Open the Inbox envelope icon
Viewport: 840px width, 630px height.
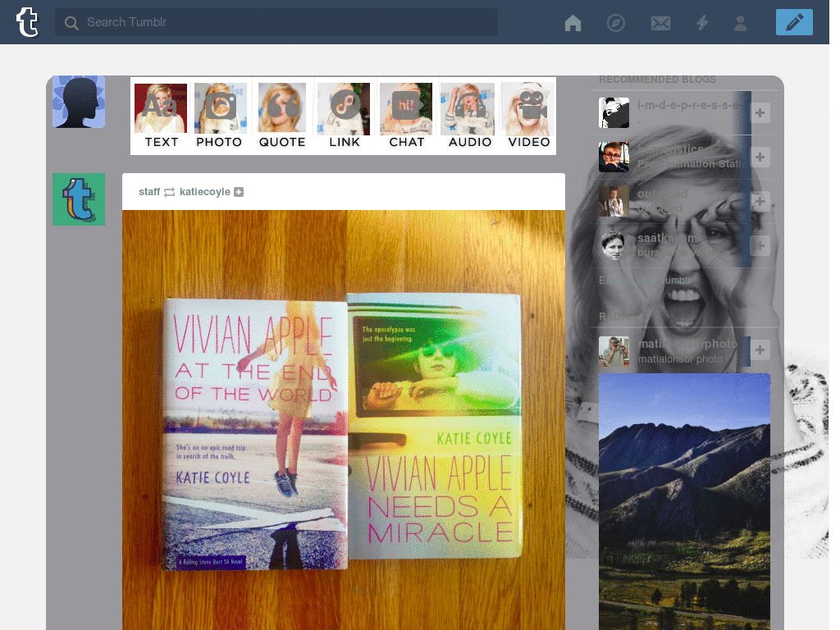[x=660, y=23]
